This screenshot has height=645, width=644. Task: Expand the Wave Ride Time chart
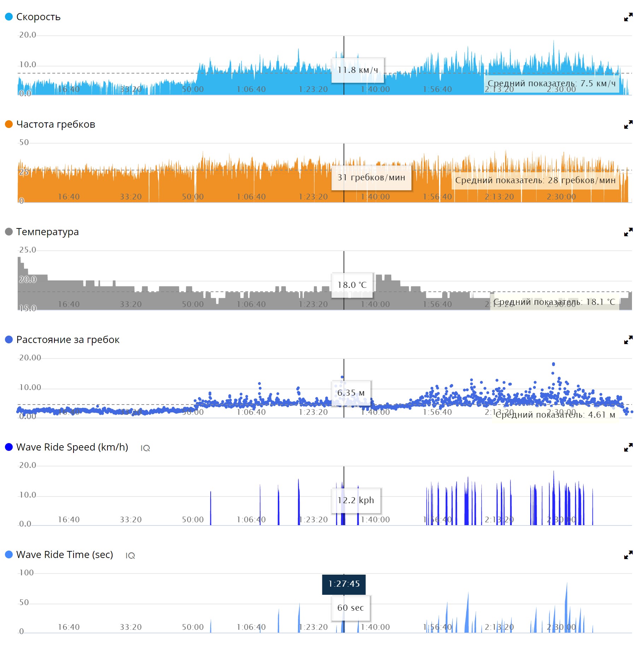pyautogui.click(x=628, y=555)
